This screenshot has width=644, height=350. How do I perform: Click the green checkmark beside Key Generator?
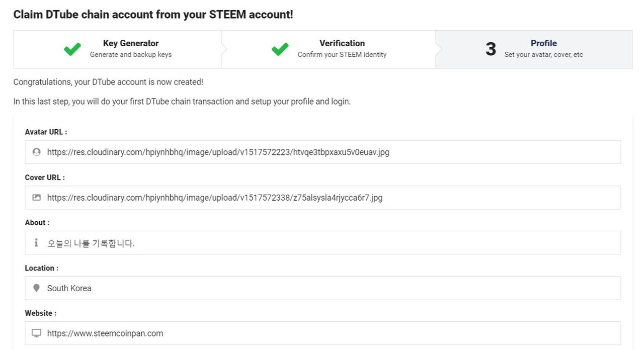72,49
